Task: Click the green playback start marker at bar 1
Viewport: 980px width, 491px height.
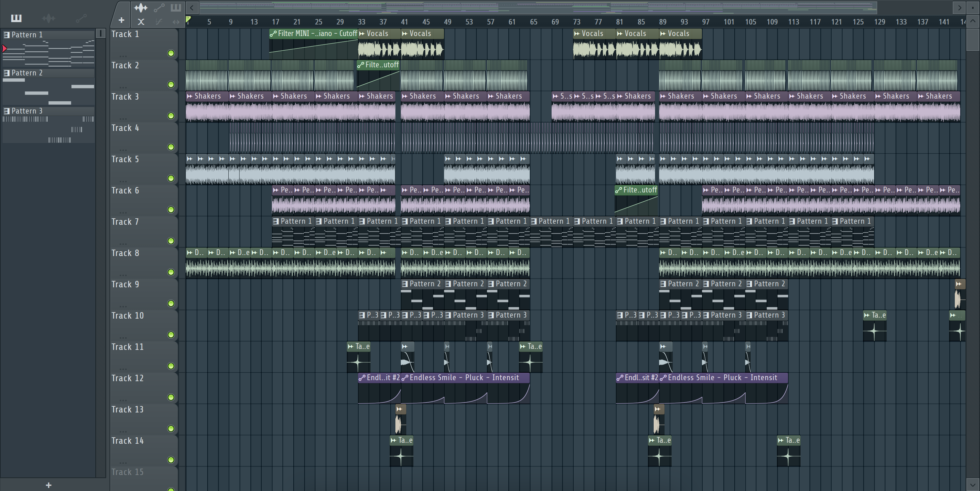Action: [x=188, y=19]
